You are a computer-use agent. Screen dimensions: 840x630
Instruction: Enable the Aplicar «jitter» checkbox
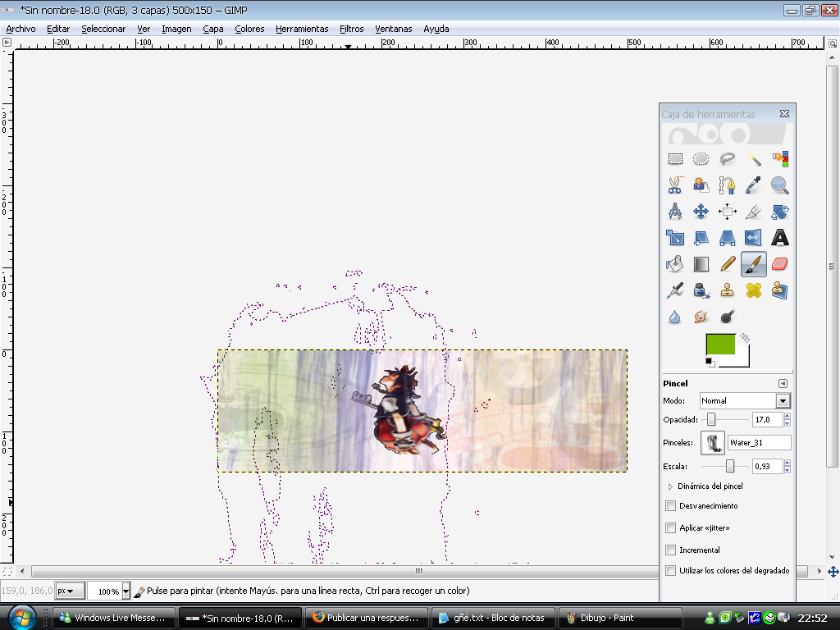coord(670,527)
